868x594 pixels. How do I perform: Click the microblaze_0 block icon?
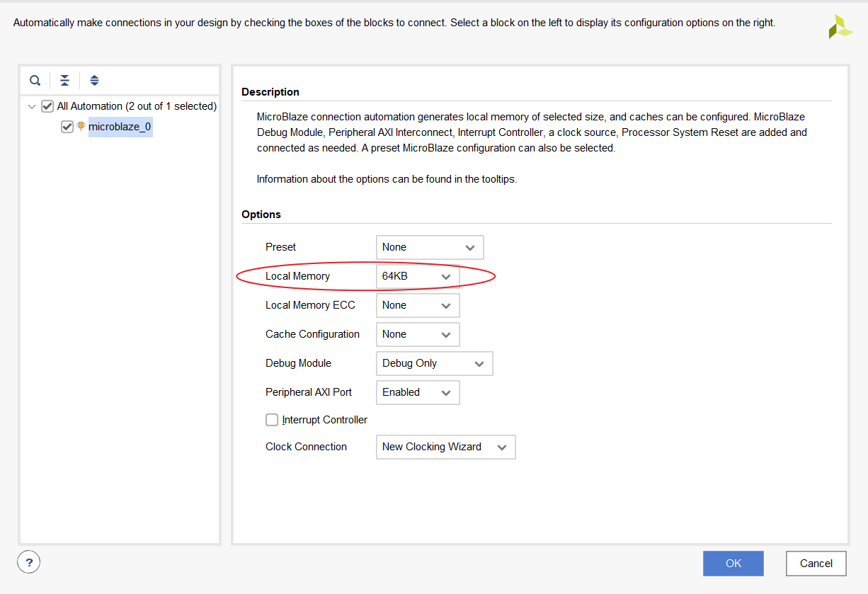pyautogui.click(x=81, y=126)
